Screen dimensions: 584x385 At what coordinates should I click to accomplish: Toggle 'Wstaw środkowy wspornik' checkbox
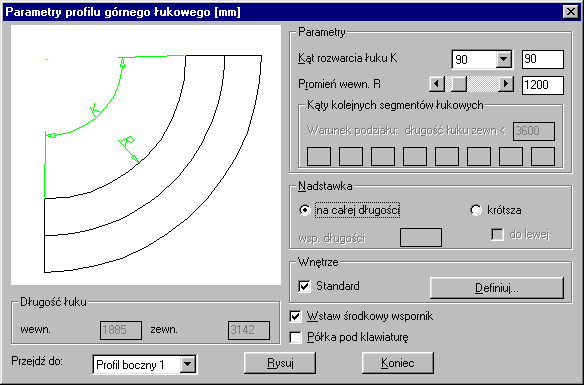pyautogui.click(x=295, y=316)
